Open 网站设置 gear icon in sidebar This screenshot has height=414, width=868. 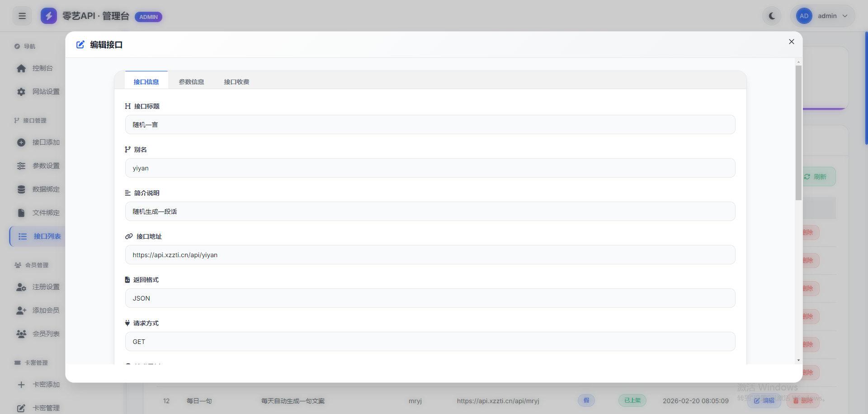click(21, 92)
